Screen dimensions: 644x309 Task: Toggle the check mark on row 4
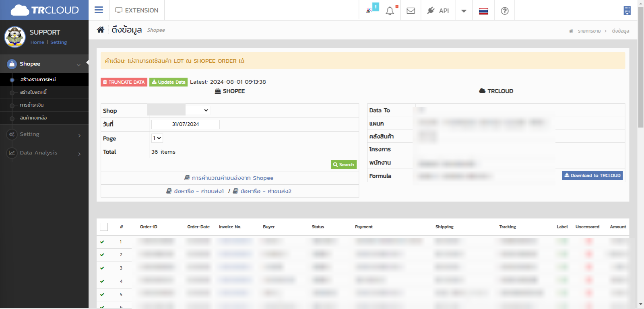pyautogui.click(x=102, y=281)
